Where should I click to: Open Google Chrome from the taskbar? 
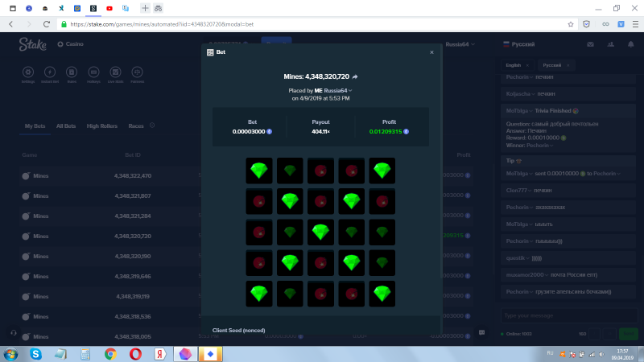pos(110,354)
